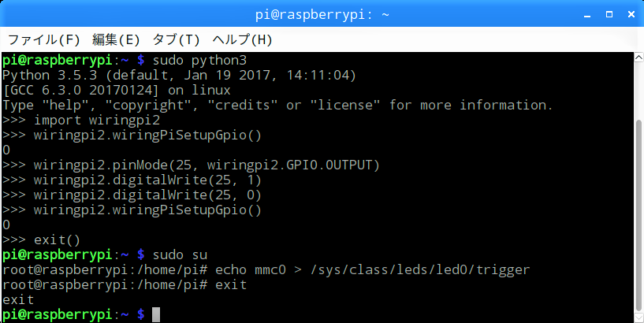Click the vertical scrollbar thumb

639,216
